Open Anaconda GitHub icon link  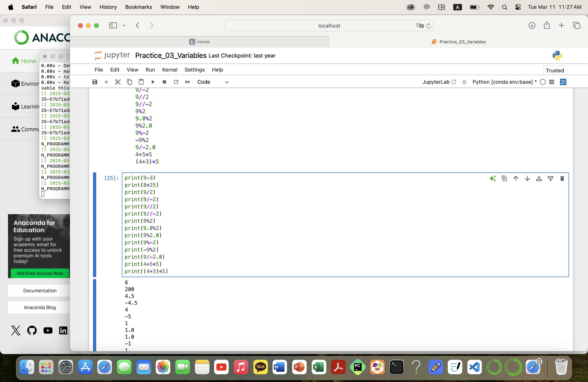[x=32, y=330]
